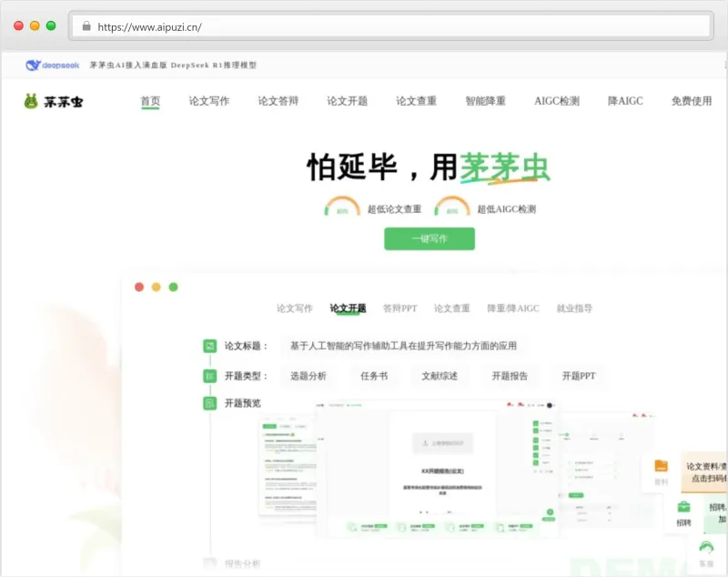Switch to 论文写作 tab in demo panel
728x577 pixels.
[x=295, y=309]
